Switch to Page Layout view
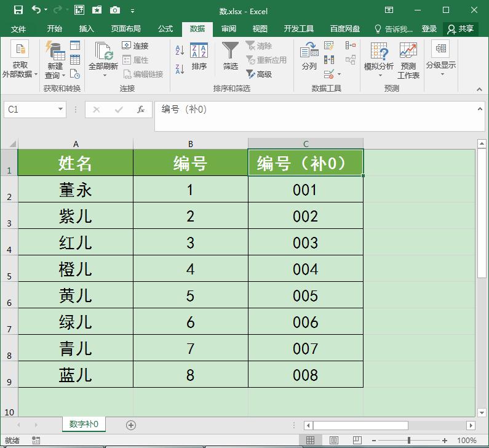489x448 pixels. point(334,440)
